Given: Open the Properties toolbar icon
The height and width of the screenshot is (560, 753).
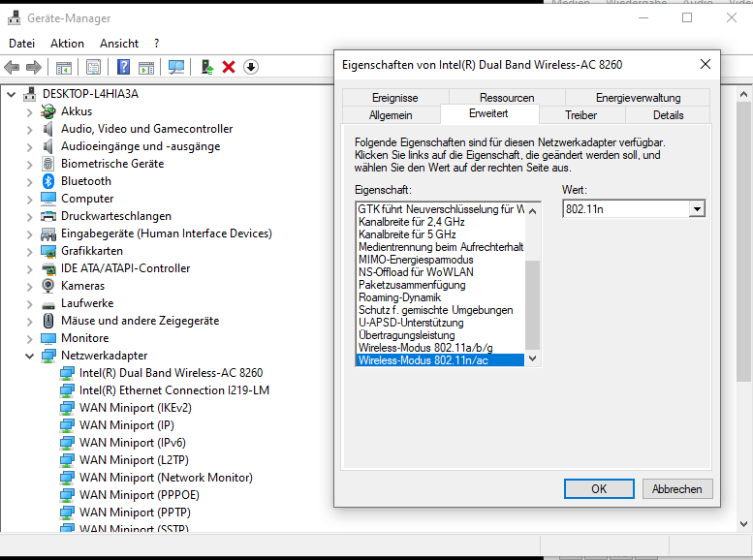Looking at the screenshot, I should pos(93,67).
